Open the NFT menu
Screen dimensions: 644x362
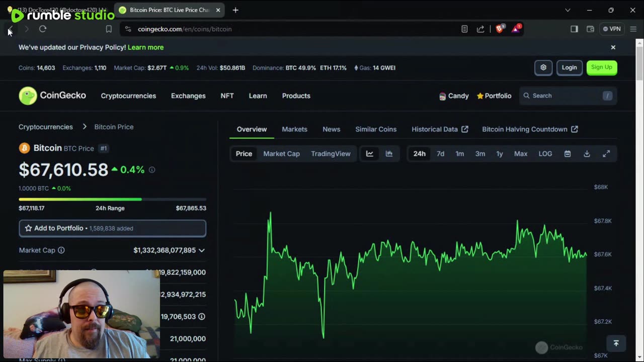pos(227,96)
